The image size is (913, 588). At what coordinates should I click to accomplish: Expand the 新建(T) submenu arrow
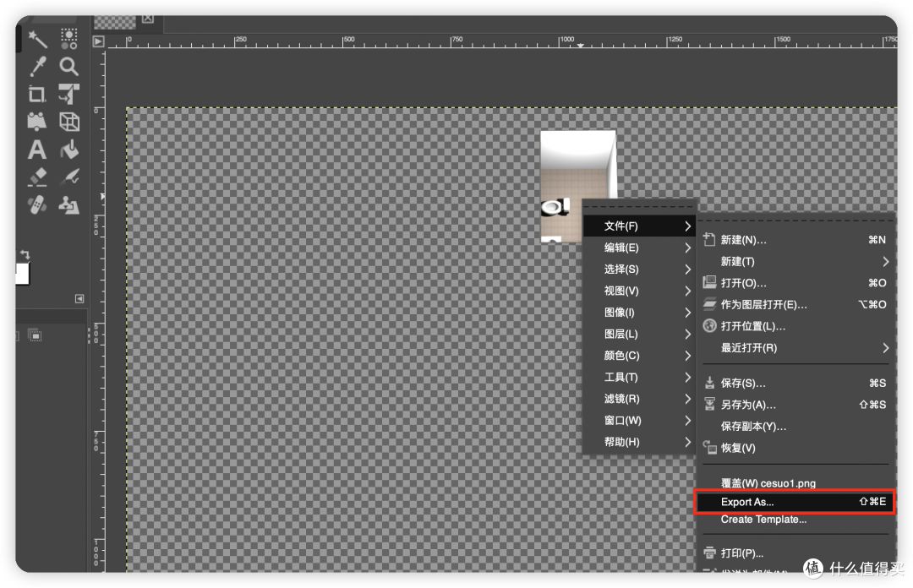pos(886,261)
